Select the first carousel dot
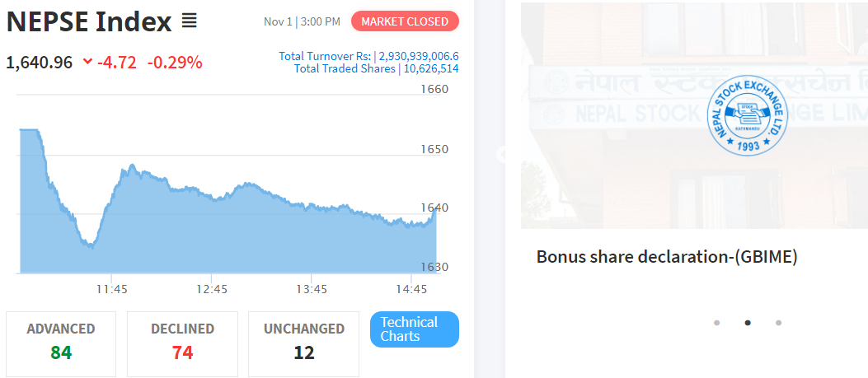 click(x=717, y=323)
